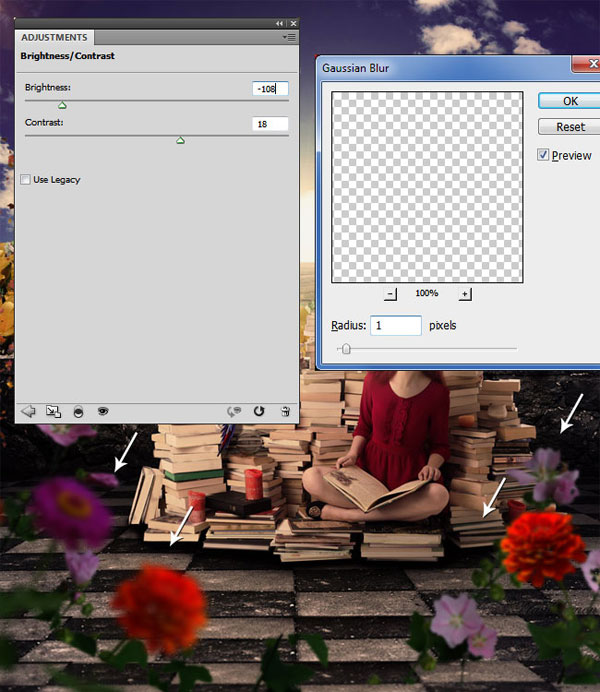Collapse Adjustments panel with double-arrow icon
Image resolution: width=600 pixels, height=692 pixels.
click(x=279, y=23)
